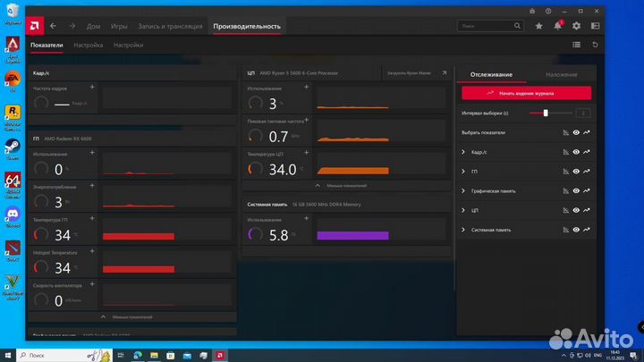The height and width of the screenshot is (362, 644).
Task: Click Начать ведение журнала button
Action: pyautogui.click(x=527, y=93)
